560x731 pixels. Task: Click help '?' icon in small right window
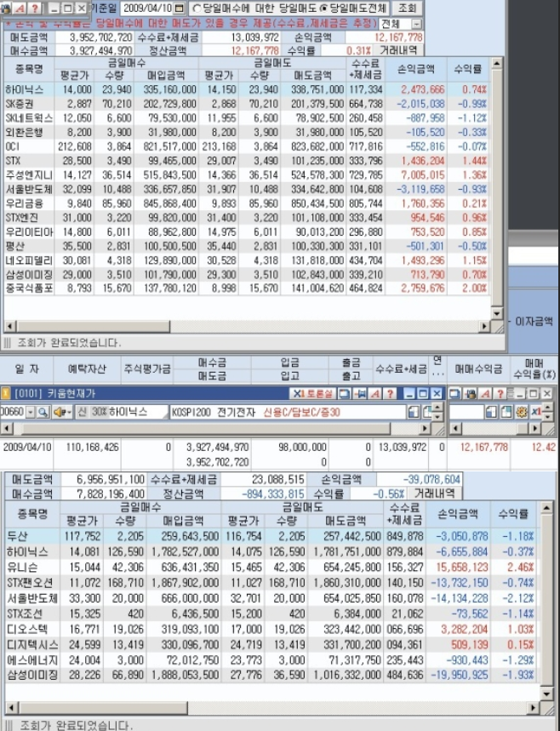click(x=500, y=394)
